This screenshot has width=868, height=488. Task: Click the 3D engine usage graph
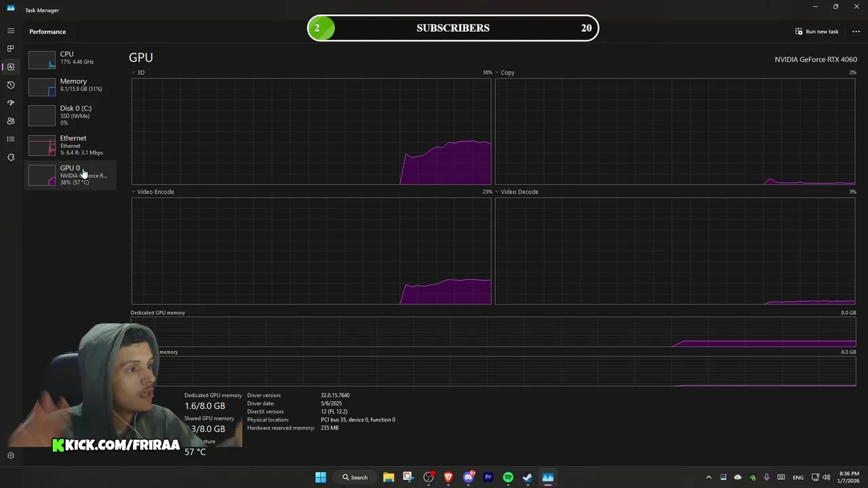pyautogui.click(x=311, y=131)
